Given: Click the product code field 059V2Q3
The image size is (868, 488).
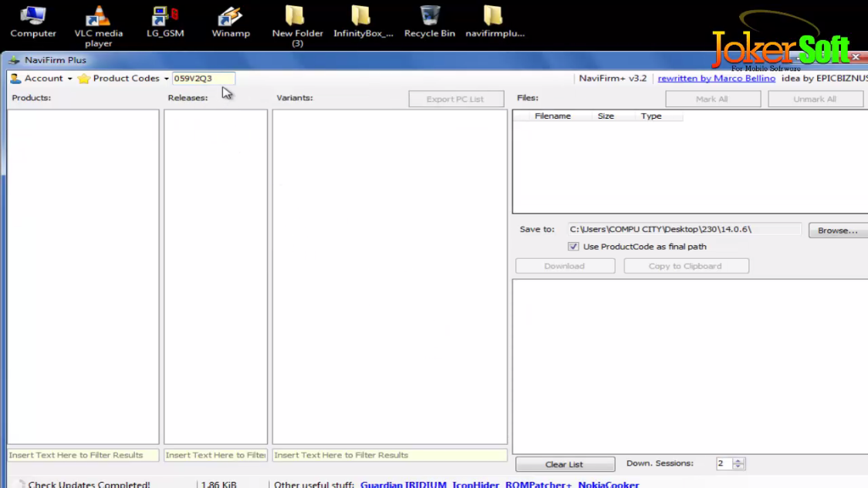Looking at the screenshot, I should (203, 79).
